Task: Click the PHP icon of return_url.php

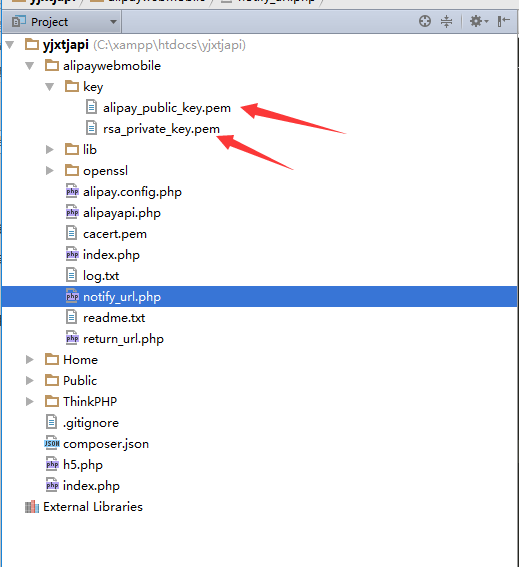Action: [x=72, y=338]
